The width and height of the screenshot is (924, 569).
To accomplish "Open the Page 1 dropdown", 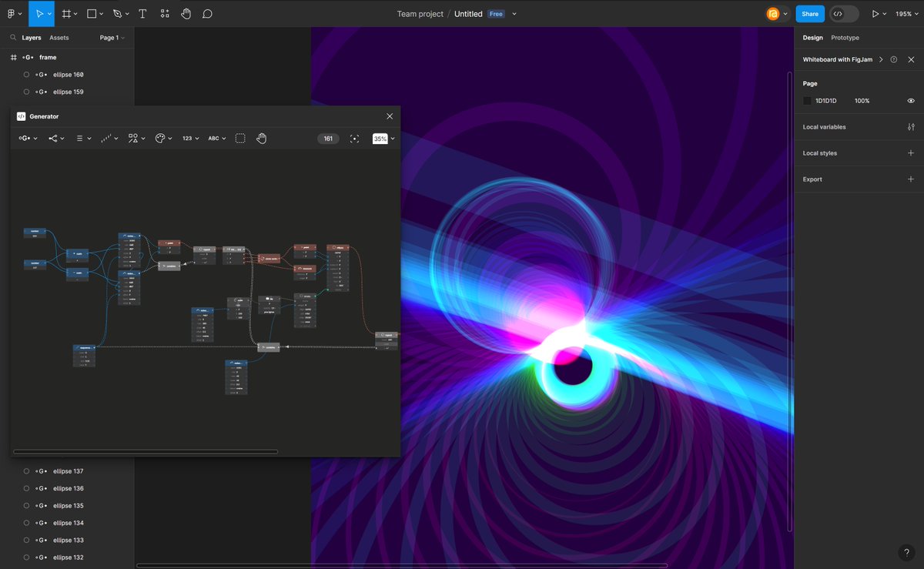I will click(112, 38).
